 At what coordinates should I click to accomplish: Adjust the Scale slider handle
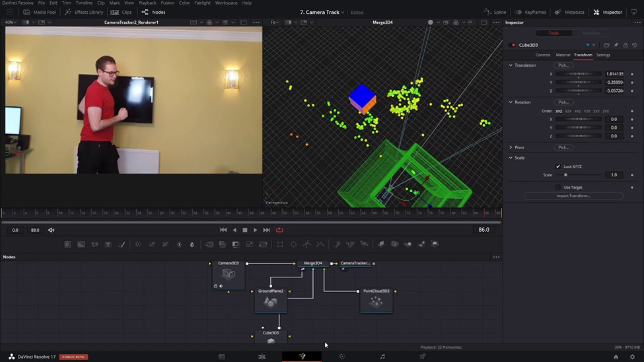(565, 175)
